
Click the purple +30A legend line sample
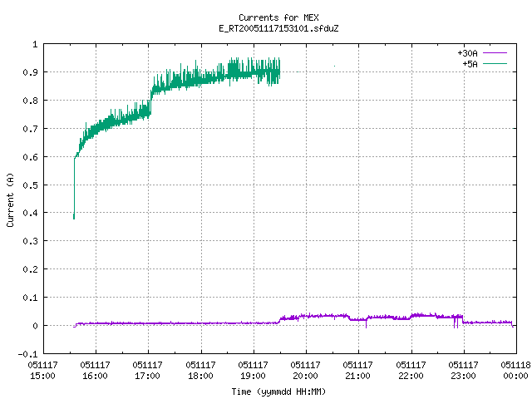tap(495, 53)
